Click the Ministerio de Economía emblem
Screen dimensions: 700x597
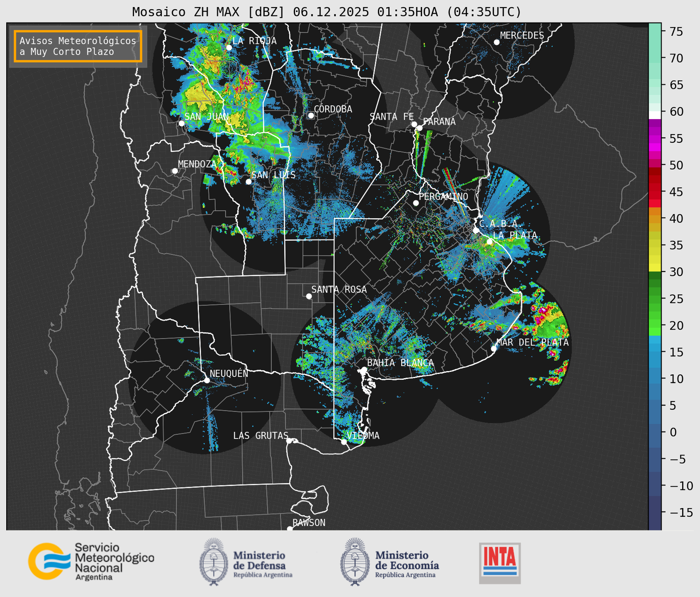point(355,562)
